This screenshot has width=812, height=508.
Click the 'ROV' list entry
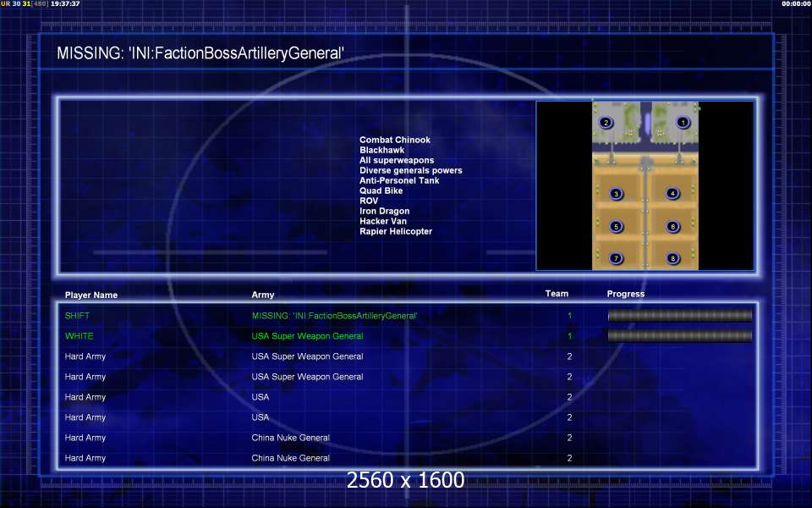pyautogui.click(x=369, y=201)
